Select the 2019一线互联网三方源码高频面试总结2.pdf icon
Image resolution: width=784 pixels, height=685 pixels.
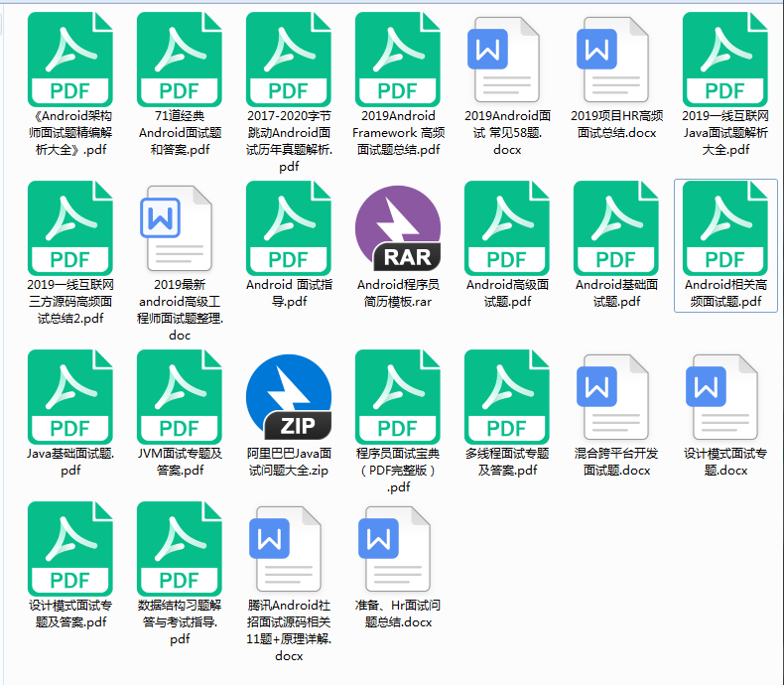pyautogui.click(x=70, y=228)
